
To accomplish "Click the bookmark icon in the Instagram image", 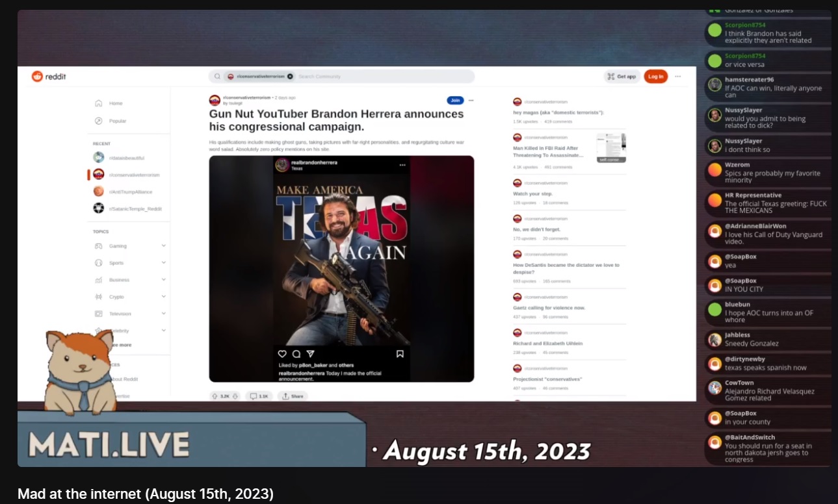I will (x=400, y=354).
